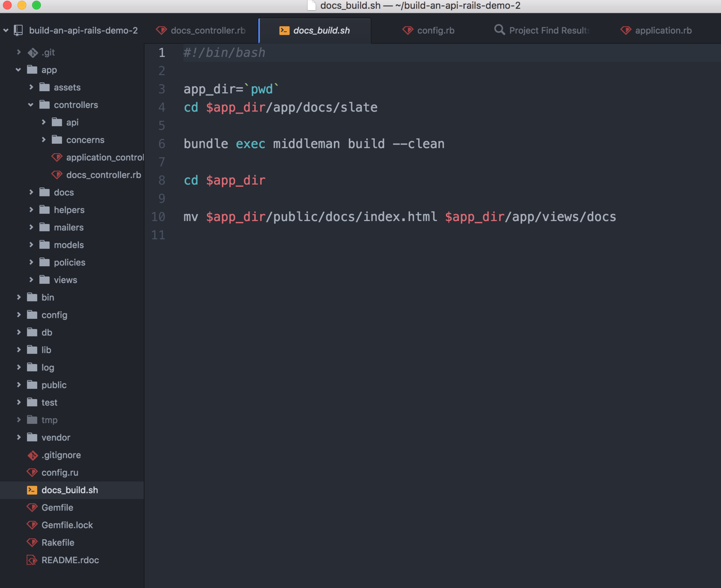Open the config.rb tab
This screenshot has height=588, width=721.
tap(428, 30)
